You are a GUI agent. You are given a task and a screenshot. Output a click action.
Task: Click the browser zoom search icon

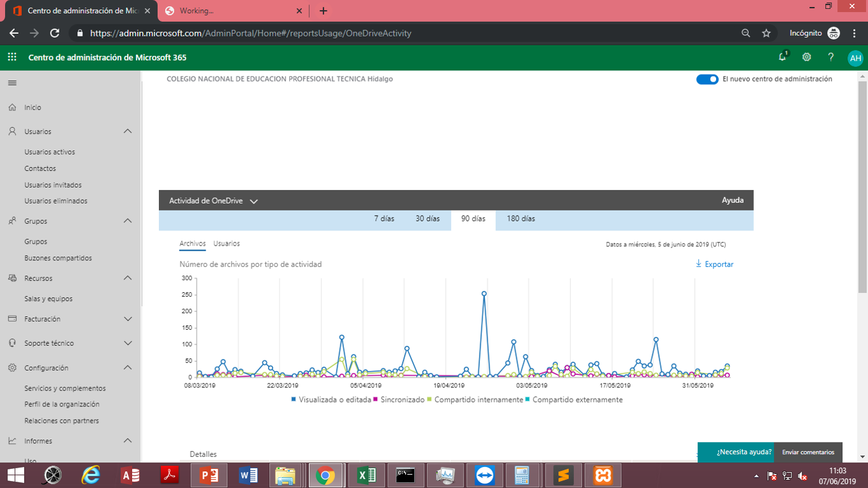tap(745, 33)
